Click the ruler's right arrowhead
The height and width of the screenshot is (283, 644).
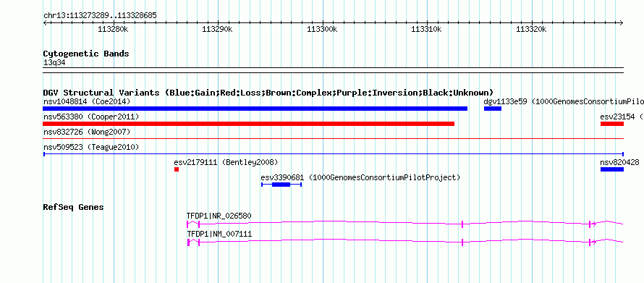[x=622, y=23]
